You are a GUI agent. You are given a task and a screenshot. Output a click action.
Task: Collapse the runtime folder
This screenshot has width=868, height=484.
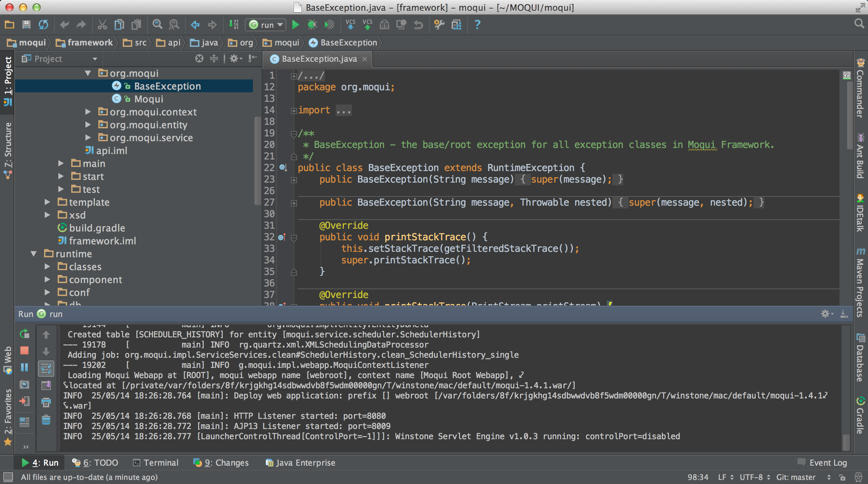(x=34, y=254)
